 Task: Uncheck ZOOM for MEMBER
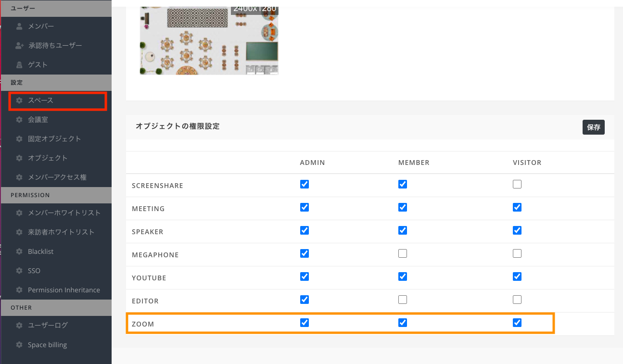pos(403,323)
